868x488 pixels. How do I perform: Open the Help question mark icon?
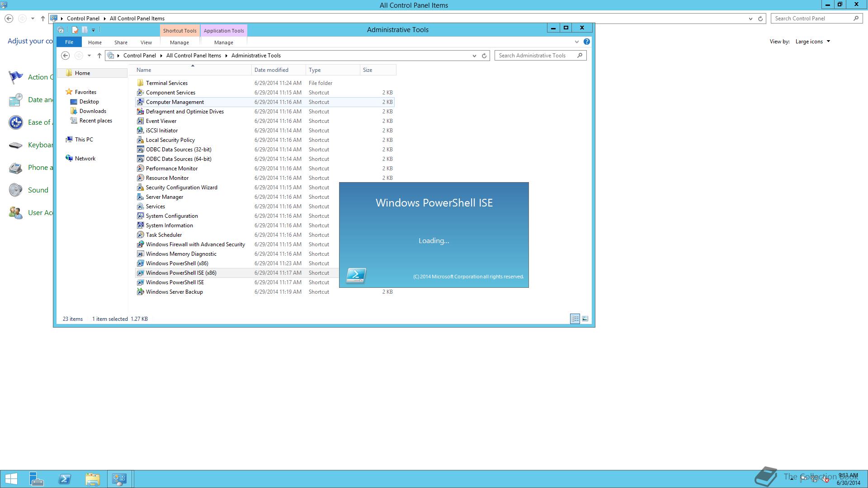(x=586, y=42)
